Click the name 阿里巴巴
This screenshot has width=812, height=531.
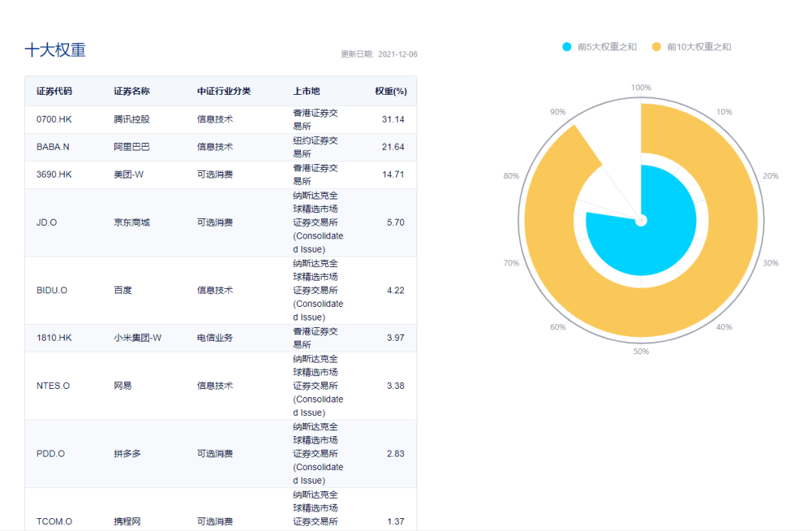point(132,147)
